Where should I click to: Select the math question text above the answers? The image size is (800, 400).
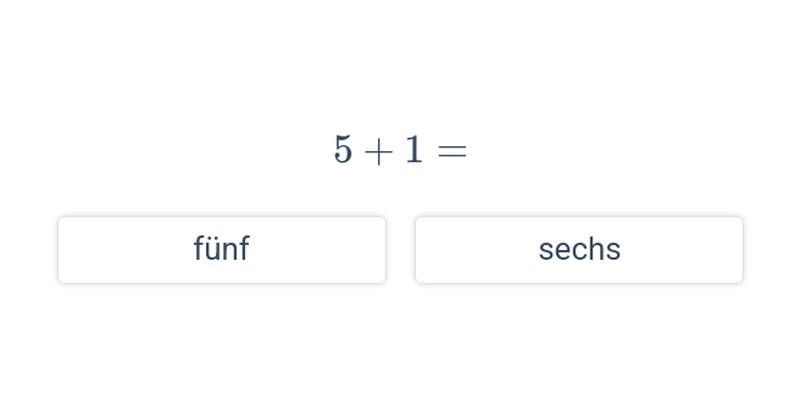[x=400, y=150]
